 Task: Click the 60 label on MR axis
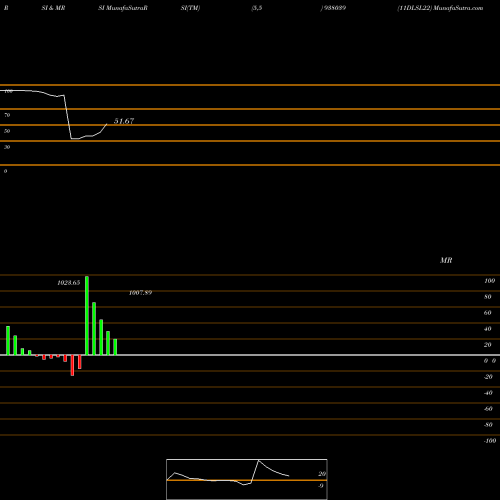487,313
